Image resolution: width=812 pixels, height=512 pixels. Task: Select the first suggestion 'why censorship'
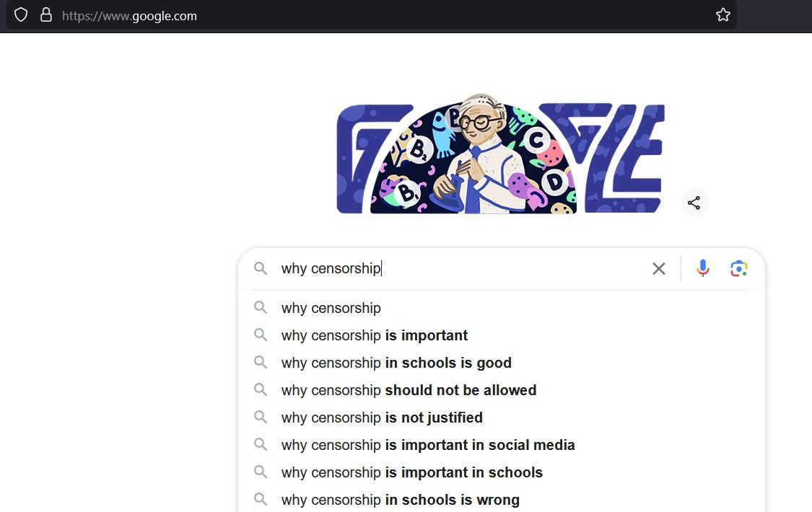(331, 308)
